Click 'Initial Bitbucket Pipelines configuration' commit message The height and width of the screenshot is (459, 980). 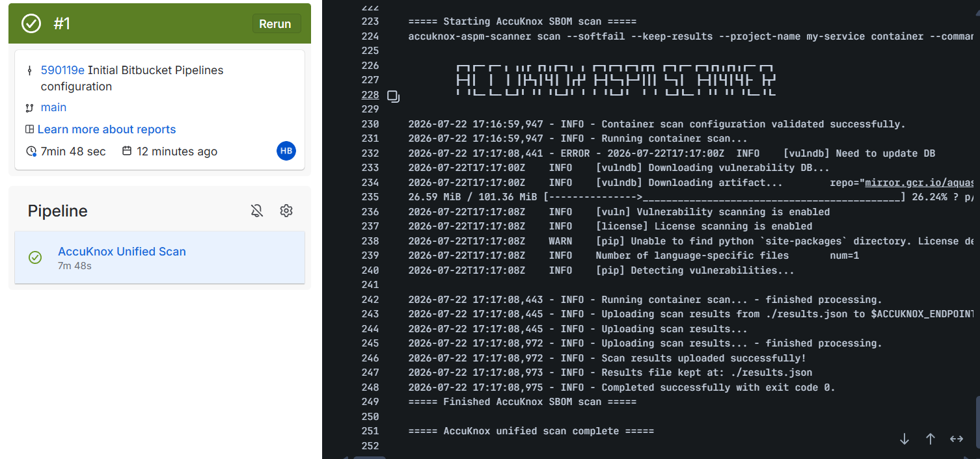pos(132,78)
